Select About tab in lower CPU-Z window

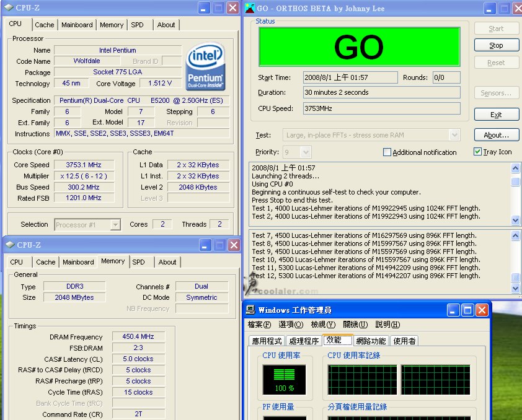[167, 262]
